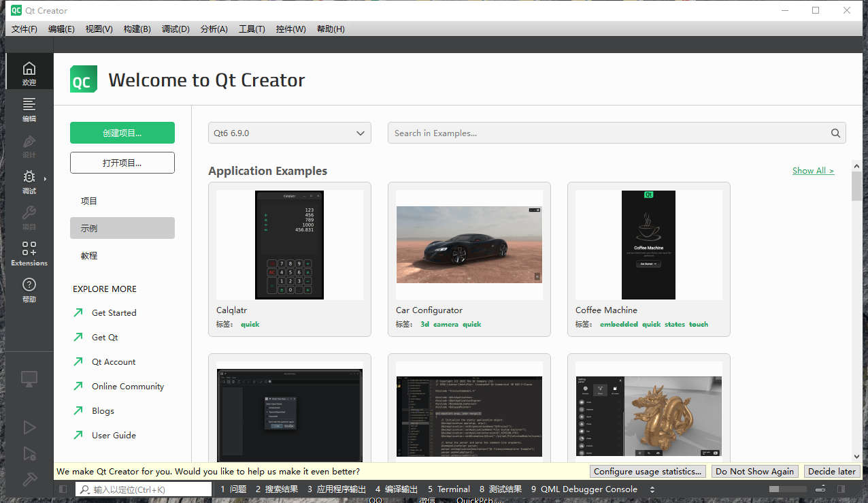Open the 2 搜索结果 output pane

pyautogui.click(x=277, y=489)
